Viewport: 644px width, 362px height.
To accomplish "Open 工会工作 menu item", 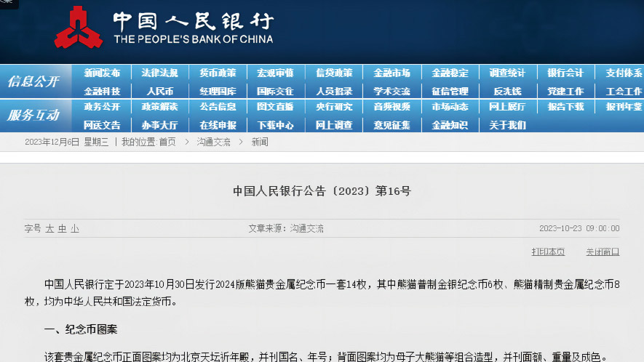I will pos(624,91).
